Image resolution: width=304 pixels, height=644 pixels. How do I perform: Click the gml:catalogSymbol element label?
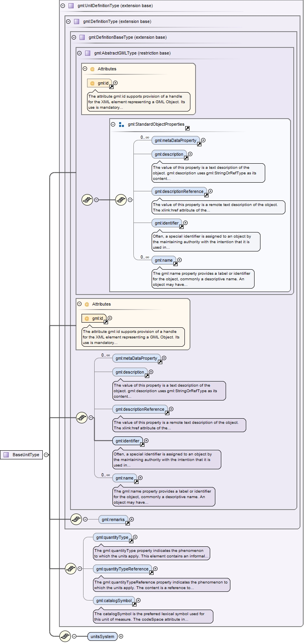(113, 601)
